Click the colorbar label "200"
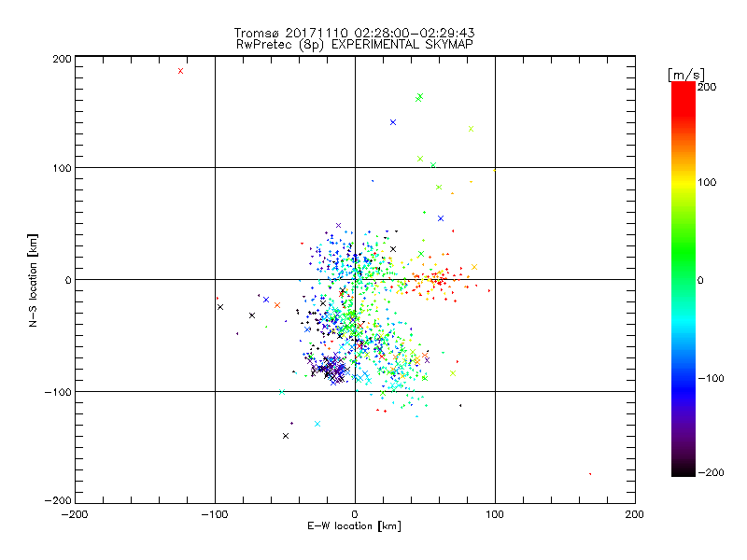The image size is (747, 560). point(707,87)
